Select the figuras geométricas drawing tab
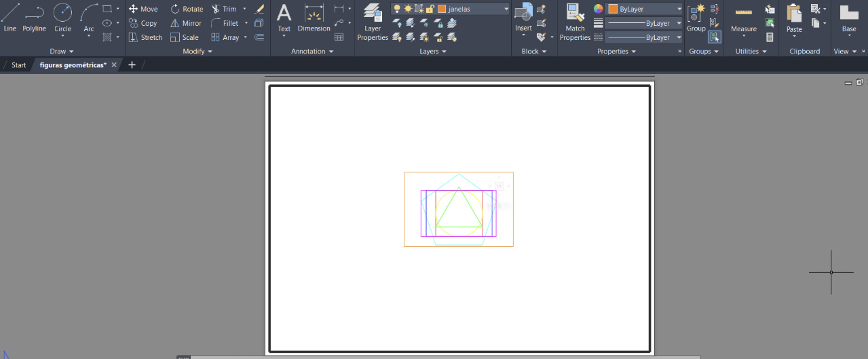Image resolution: width=868 pixels, height=359 pixels. (x=73, y=65)
